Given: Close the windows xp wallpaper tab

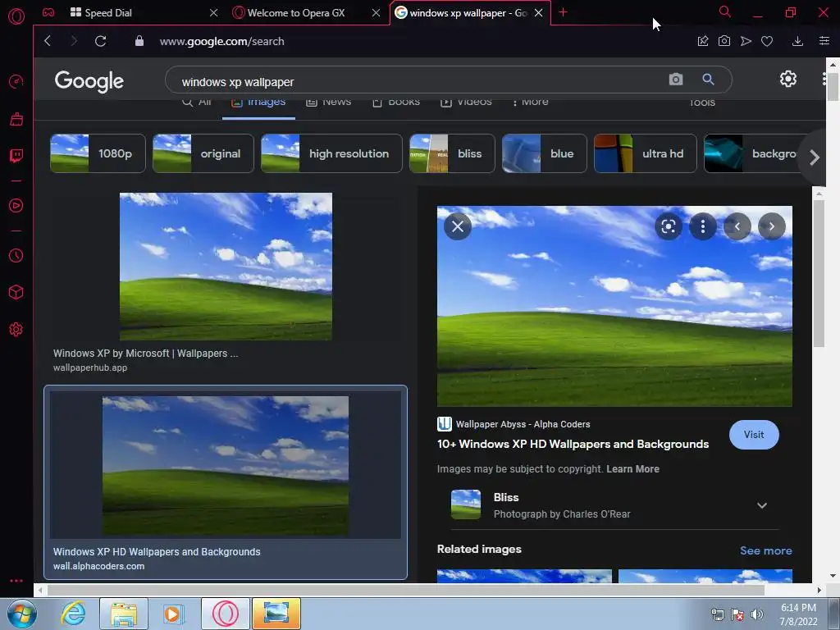Looking at the screenshot, I should 539,13.
